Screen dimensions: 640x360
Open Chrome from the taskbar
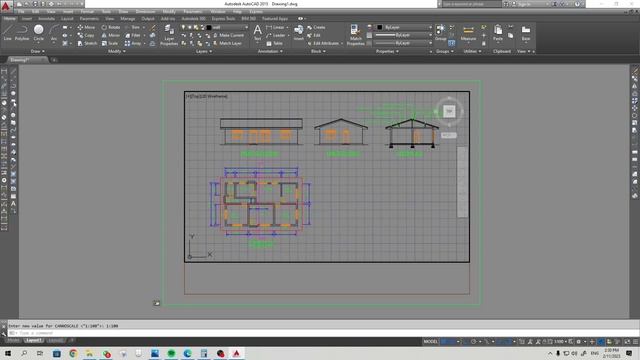pyautogui.click(x=73, y=353)
